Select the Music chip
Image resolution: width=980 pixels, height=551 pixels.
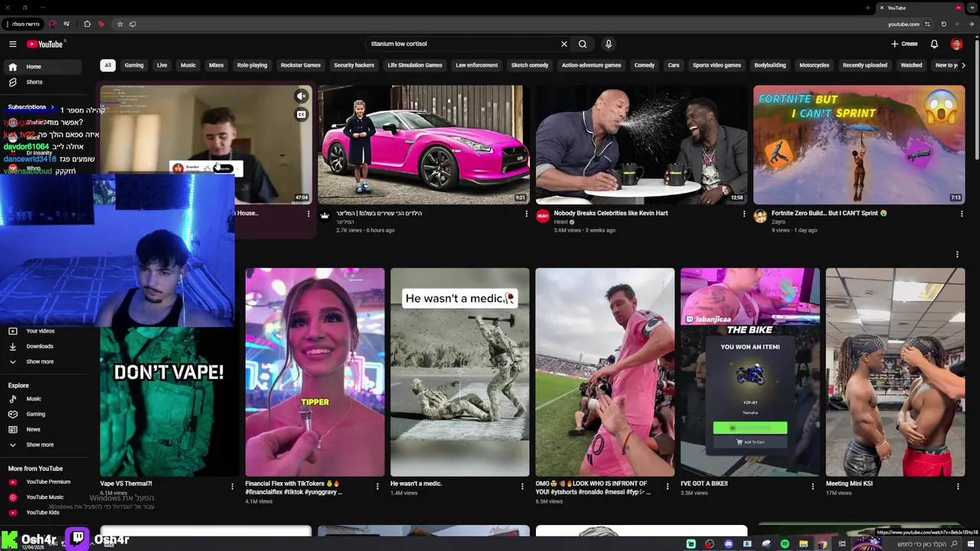click(188, 65)
